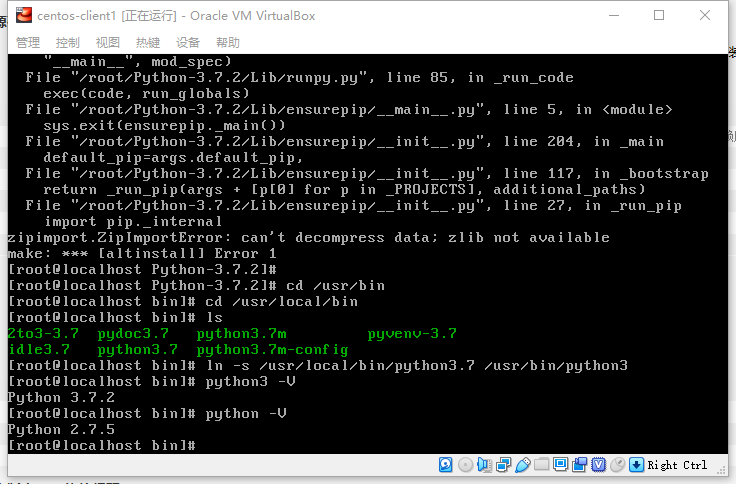Screen dimensions: 736x484
Task: Click the window title 'centos-client1' text
Action: (77, 16)
